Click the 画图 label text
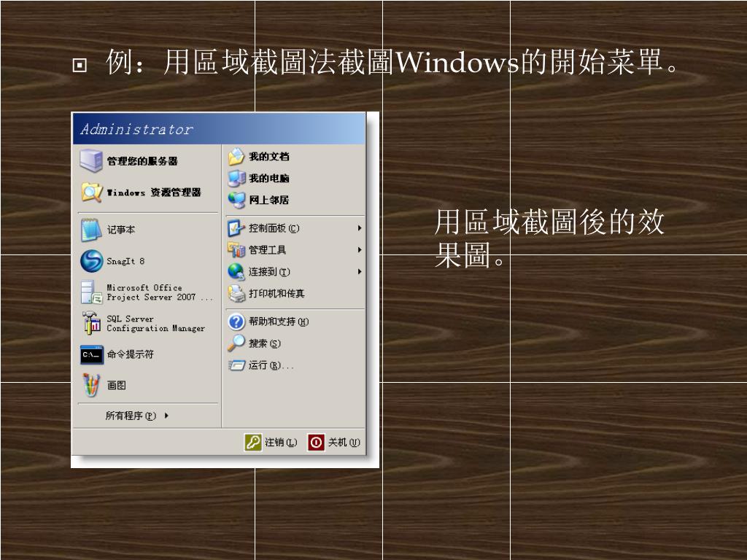This screenshot has width=747, height=560. coord(116,385)
